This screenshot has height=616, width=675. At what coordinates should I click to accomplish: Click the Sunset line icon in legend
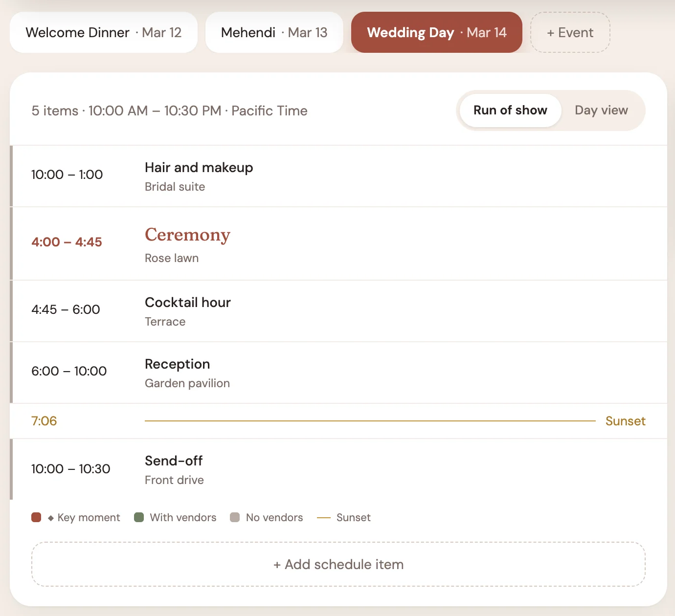coord(324,518)
